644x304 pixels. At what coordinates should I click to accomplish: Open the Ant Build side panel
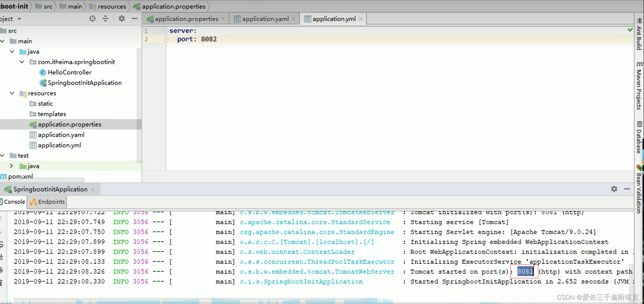(639, 34)
